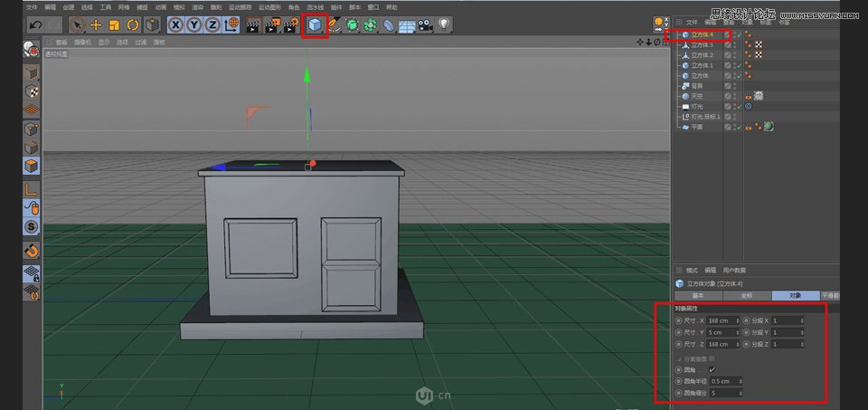
Task: Click 尺寸 Z value field 168 cm
Action: (723, 344)
